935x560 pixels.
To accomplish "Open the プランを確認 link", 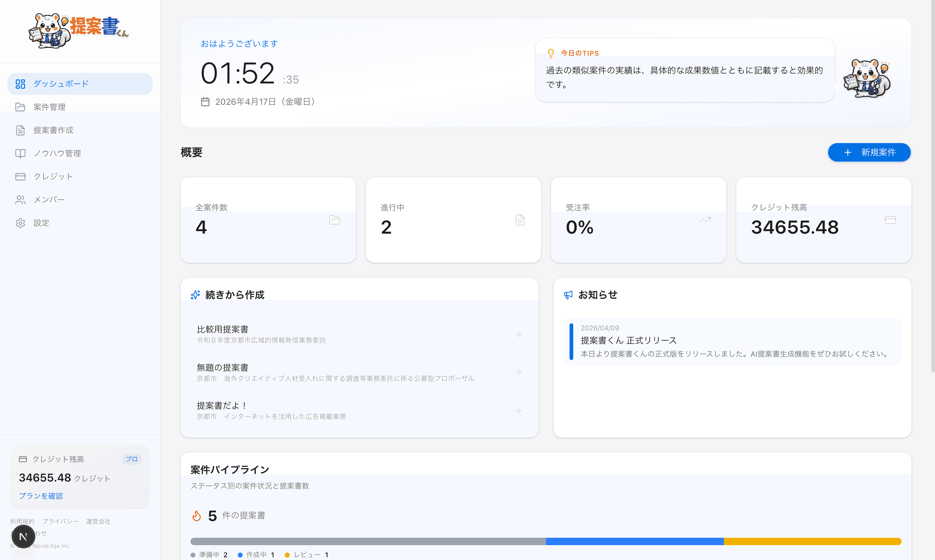I will coord(41,495).
